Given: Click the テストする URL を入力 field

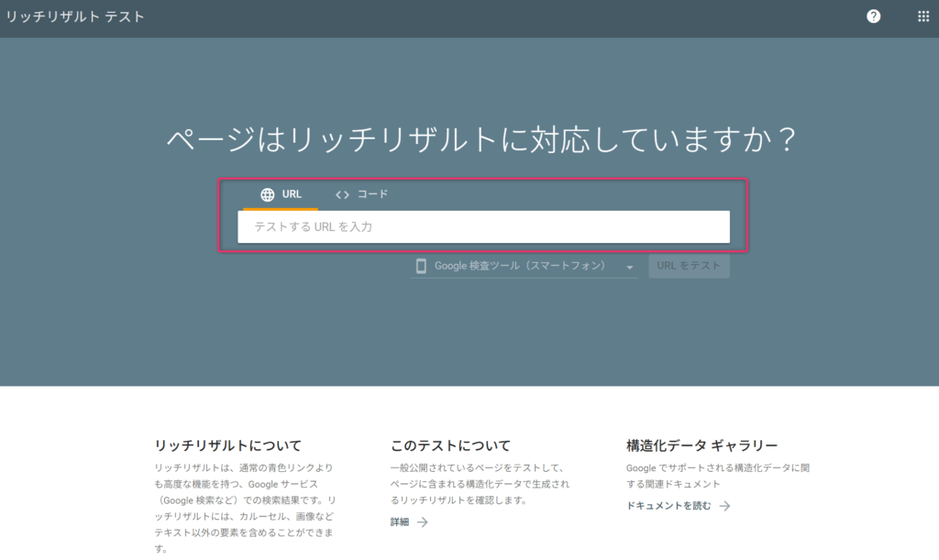Looking at the screenshot, I should point(483,226).
